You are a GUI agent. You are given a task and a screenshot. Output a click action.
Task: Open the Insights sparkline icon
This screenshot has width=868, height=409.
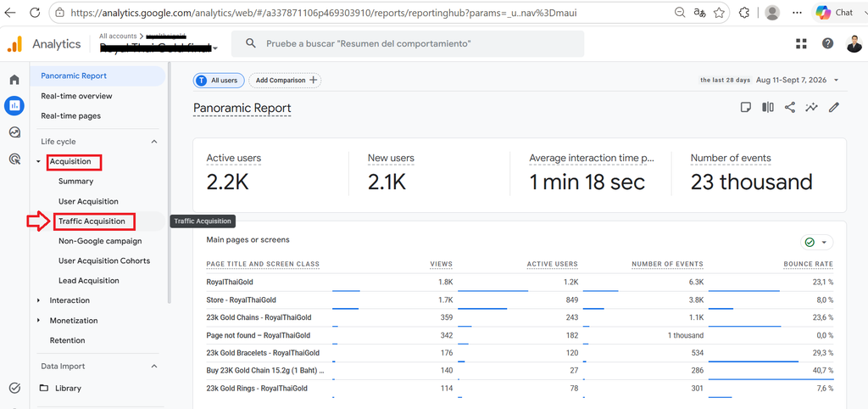(811, 108)
